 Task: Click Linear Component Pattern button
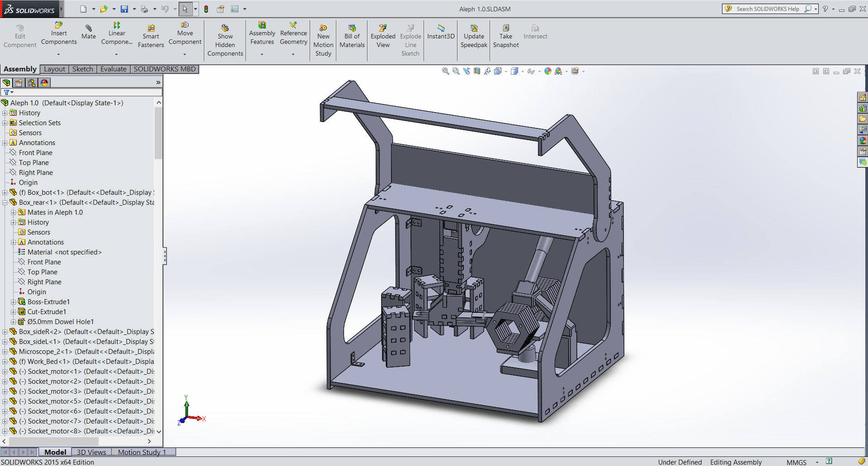click(117, 33)
